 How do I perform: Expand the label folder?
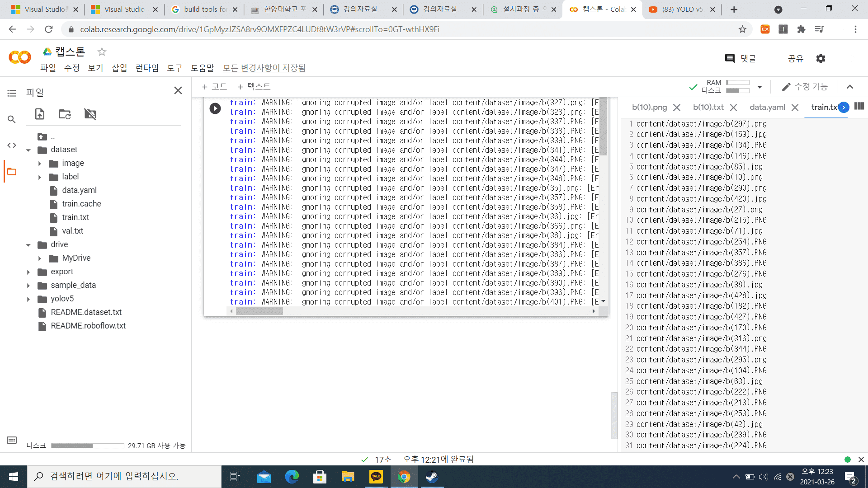click(40, 177)
